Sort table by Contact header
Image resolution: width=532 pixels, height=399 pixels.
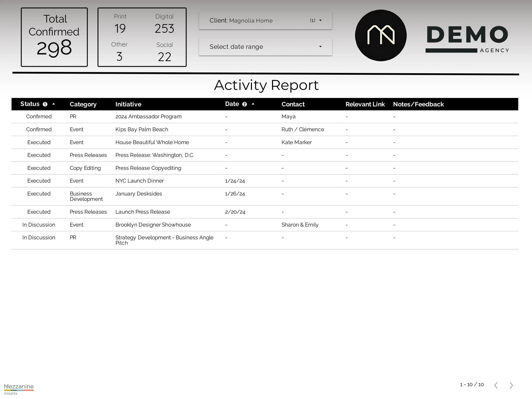click(x=293, y=104)
